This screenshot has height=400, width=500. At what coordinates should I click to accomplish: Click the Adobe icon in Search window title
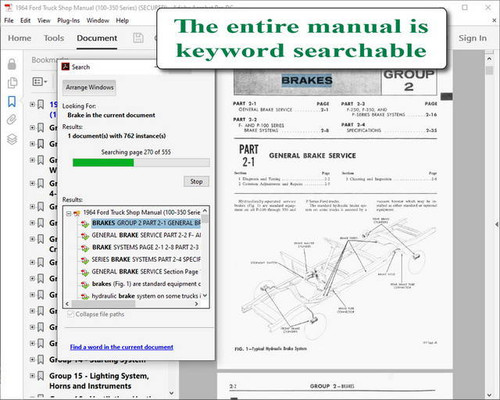(x=65, y=67)
